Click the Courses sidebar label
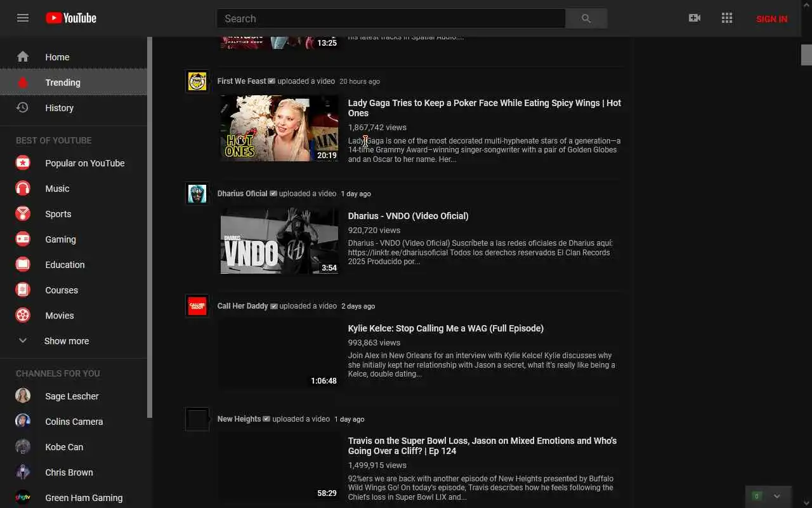This screenshot has height=508, width=812. (x=62, y=290)
